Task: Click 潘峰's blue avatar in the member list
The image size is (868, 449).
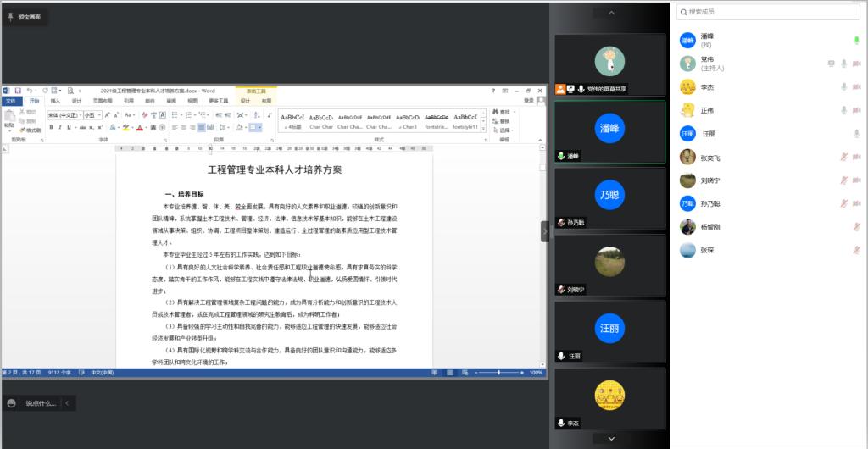Action: tap(687, 40)
